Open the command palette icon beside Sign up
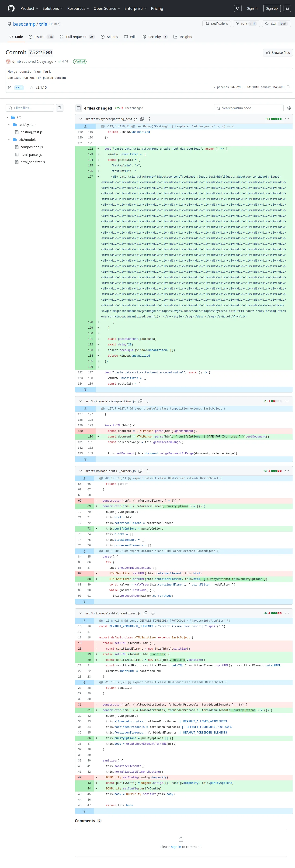 (287, 8)
